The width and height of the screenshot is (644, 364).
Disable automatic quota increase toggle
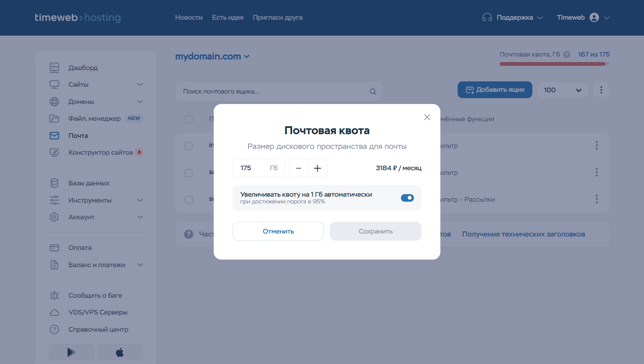coord(407,198)
